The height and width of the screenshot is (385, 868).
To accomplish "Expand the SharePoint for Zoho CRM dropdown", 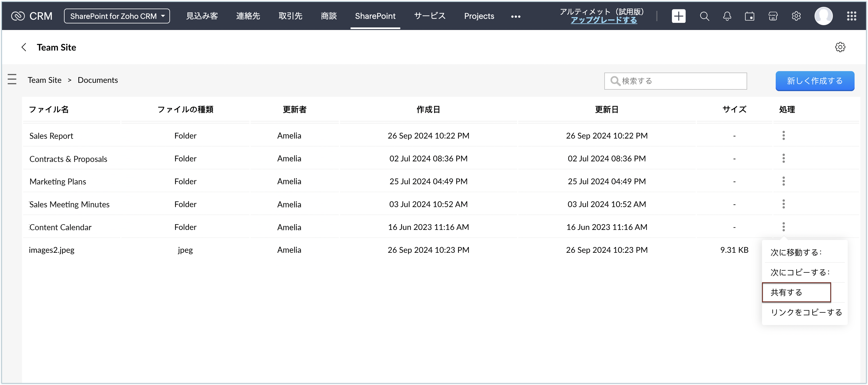I will click(117, 16).
